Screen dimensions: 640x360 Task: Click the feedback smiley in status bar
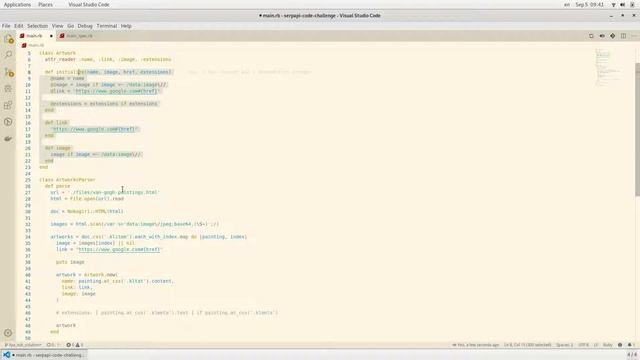620,345
